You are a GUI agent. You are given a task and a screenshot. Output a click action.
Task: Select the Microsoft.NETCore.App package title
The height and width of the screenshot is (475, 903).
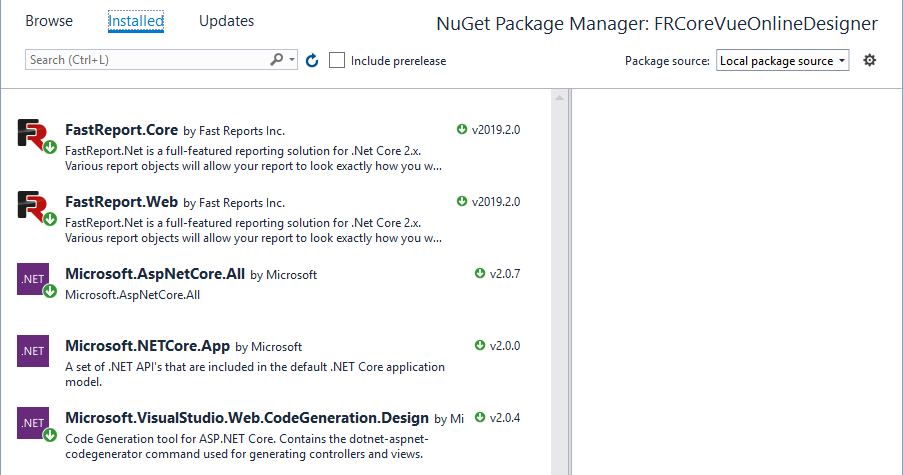click(x=147, y=346)
